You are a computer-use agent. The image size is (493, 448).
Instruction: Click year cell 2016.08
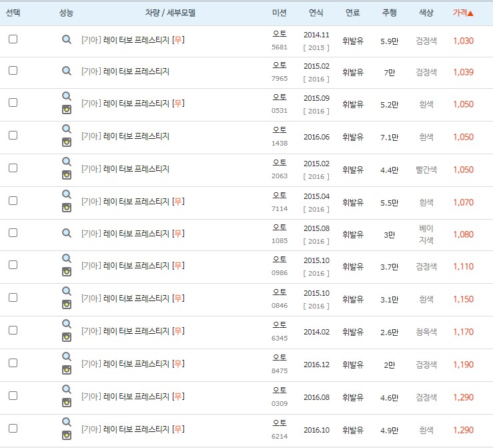[x=316, y=397]
